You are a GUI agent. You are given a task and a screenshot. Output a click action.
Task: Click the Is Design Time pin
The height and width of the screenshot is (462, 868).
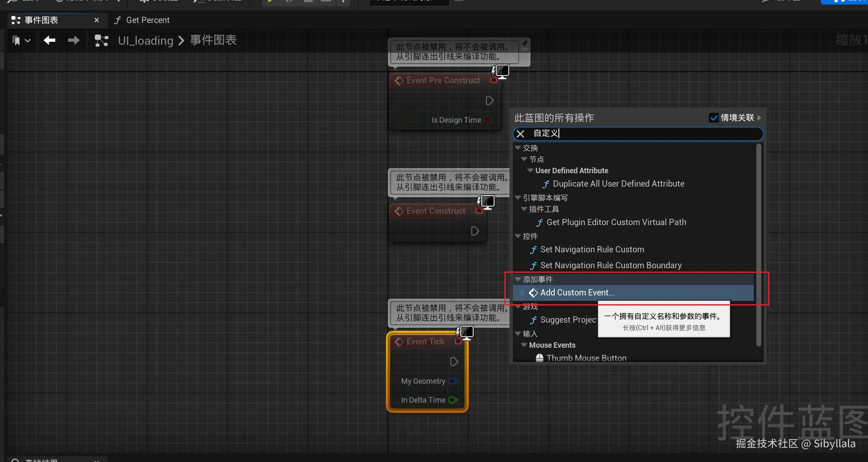pyautogui.click(x=488, y=120)
